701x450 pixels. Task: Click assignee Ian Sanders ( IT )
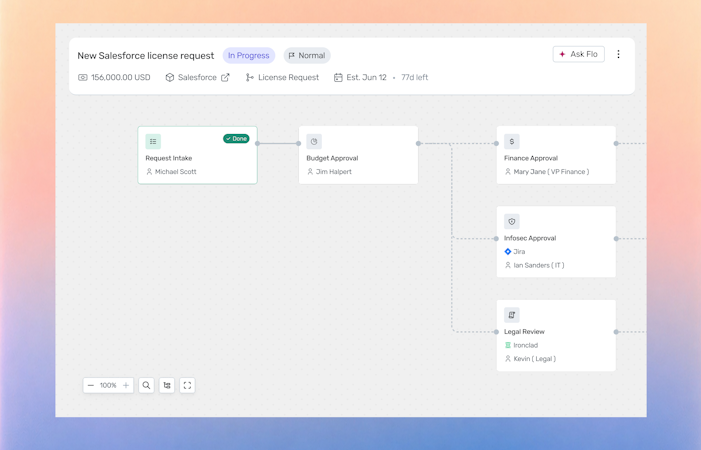point(539,265)
